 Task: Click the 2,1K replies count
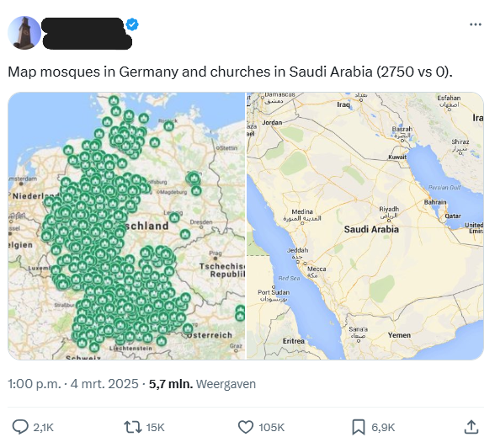43,428
